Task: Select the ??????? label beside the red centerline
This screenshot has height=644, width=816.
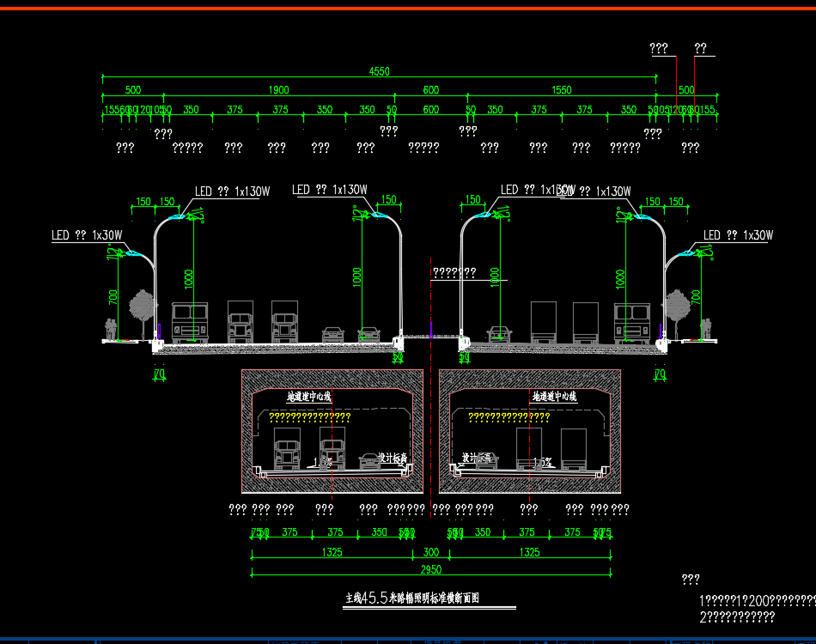Action: pyautogui.click(x=454, y=272)
